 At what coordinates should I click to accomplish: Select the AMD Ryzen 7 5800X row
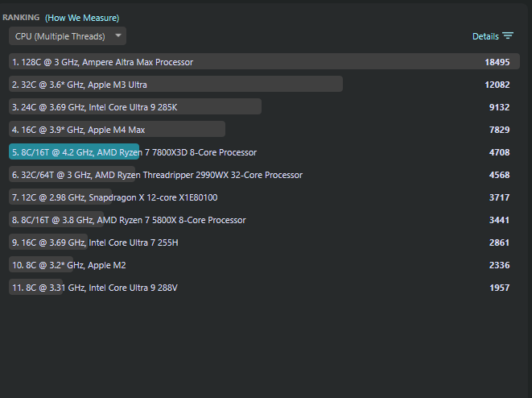129,220
